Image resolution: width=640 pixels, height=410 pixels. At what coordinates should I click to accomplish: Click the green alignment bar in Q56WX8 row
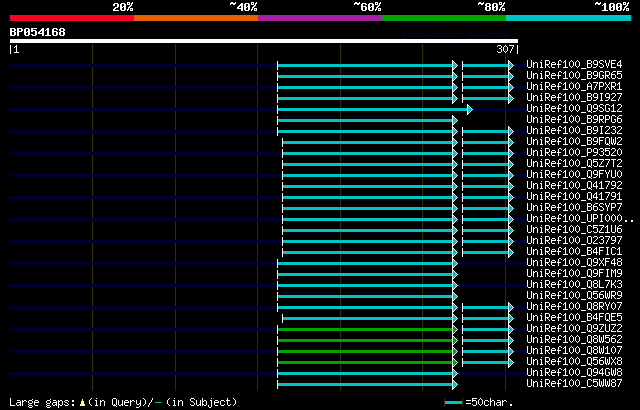coord(367,363)
